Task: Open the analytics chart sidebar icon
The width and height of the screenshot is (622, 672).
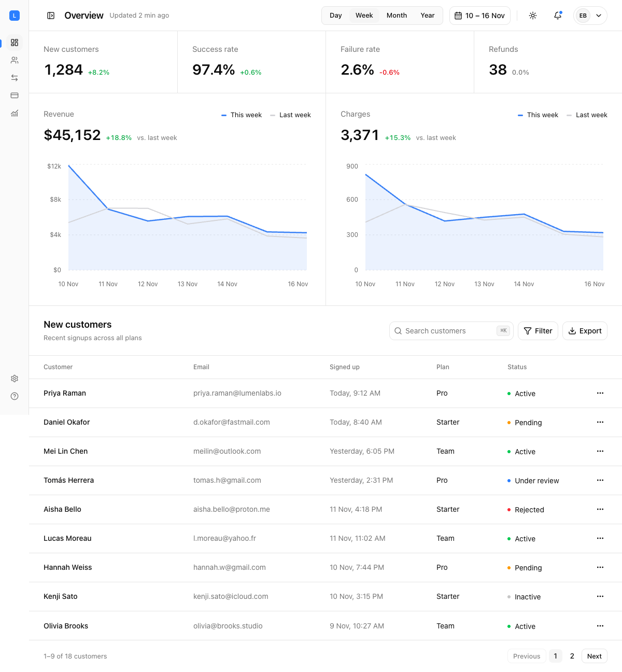Action: [x=15, y=113]
